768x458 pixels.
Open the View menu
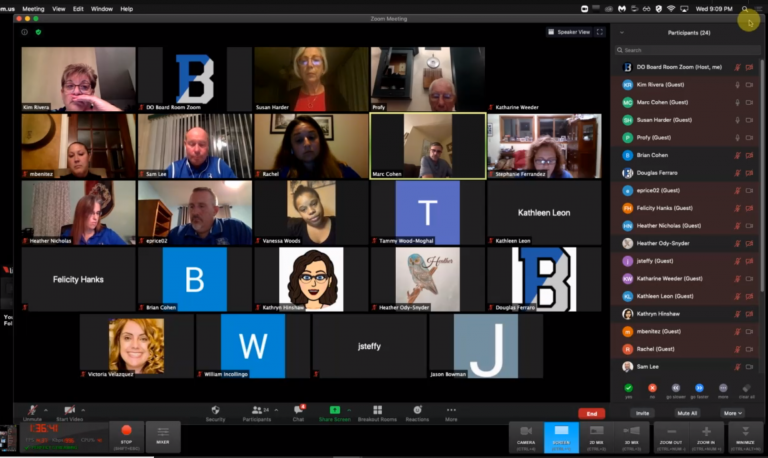point(59,9)
